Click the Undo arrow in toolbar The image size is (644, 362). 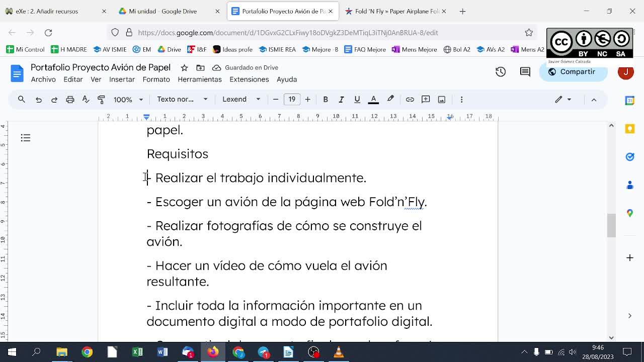pos(38,100)
